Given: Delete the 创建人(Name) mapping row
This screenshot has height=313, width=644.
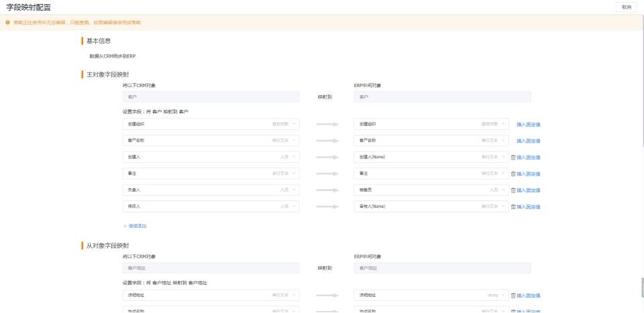Looking at the screenshot, I should pyautogui.click(x=513, y=157).
